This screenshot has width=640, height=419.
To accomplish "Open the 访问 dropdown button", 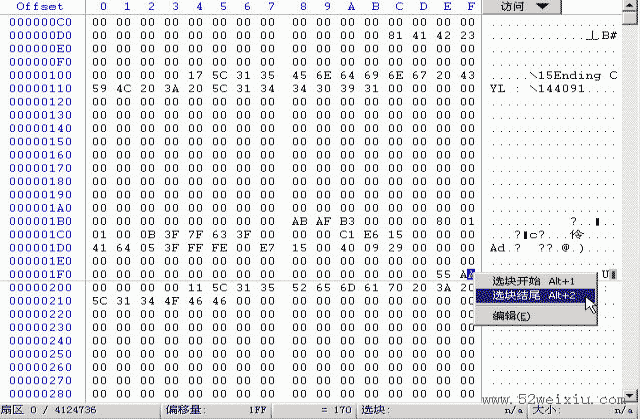I will pyautogui.click(x=522, y=7).
